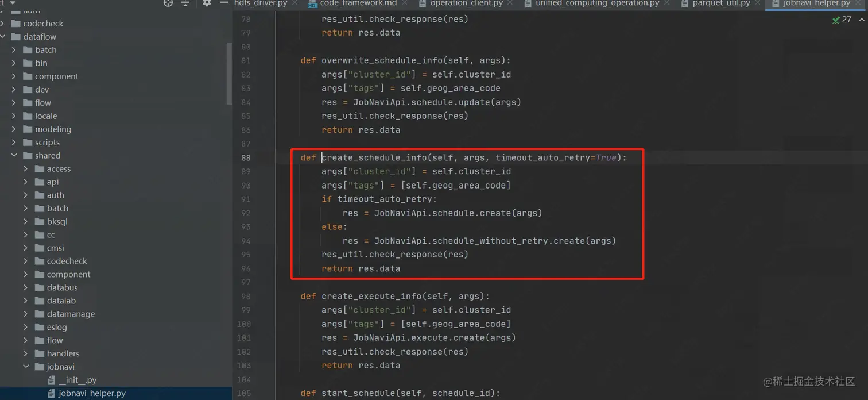Close the operation_client.py tab
This screenshot has width=868, height=400.
point(510,3)
